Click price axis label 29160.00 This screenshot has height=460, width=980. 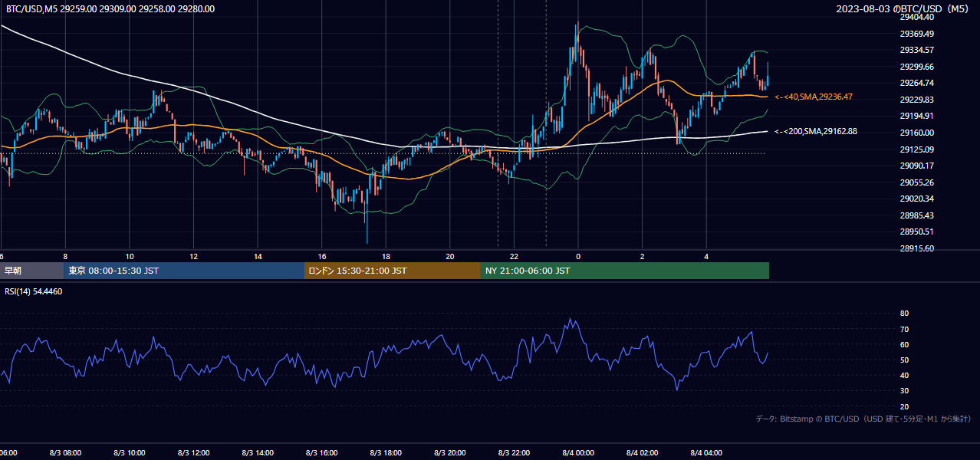tap(916, 133)
